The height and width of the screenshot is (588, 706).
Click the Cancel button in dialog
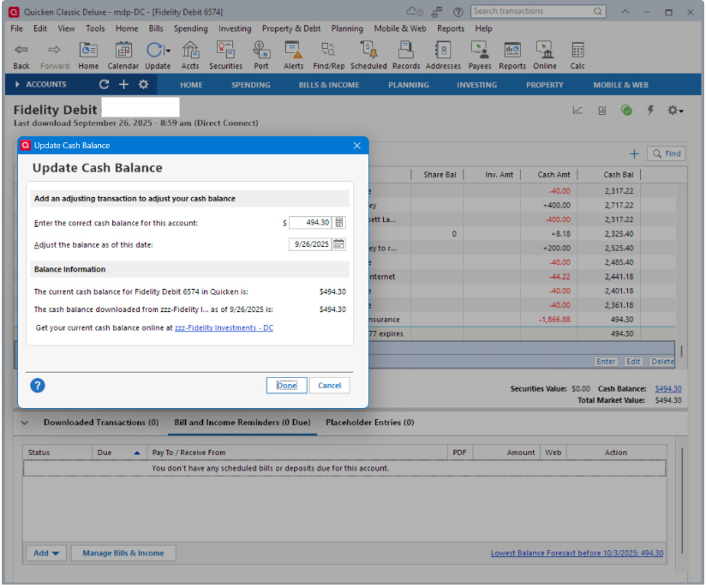coord(329,386)
